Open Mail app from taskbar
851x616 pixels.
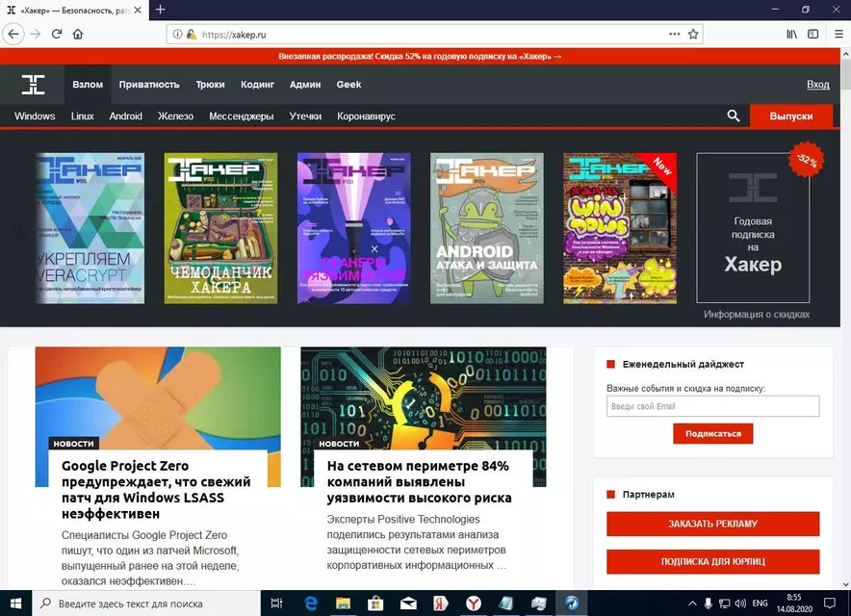(408, 603)
